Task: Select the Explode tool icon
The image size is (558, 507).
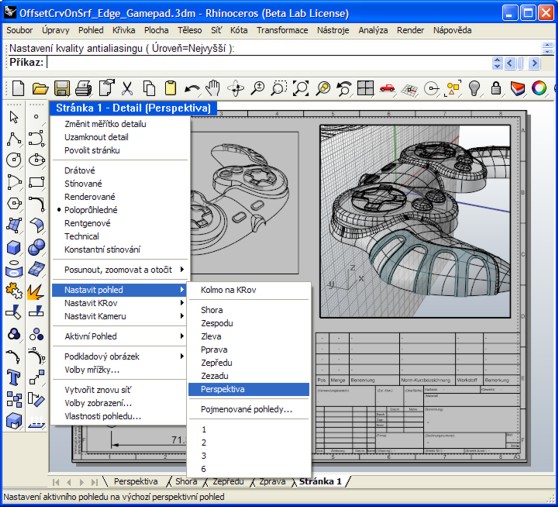Action: point(36,292)
